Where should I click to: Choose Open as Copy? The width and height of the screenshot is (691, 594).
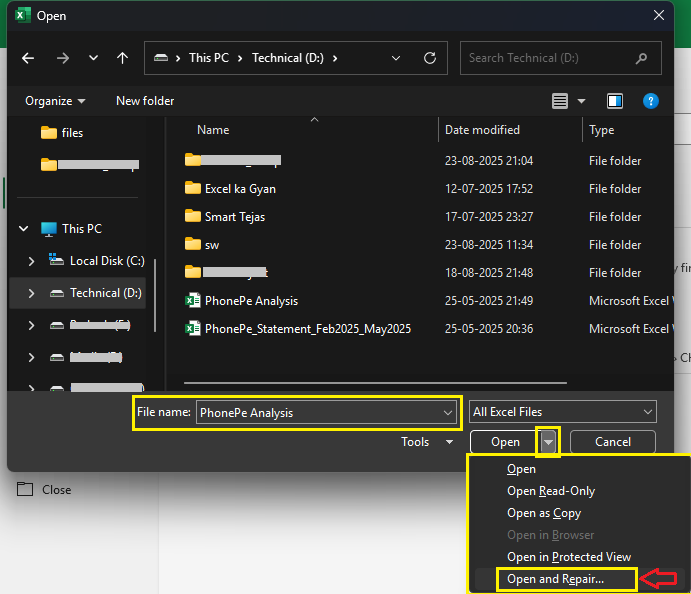[x=544, y=513]
